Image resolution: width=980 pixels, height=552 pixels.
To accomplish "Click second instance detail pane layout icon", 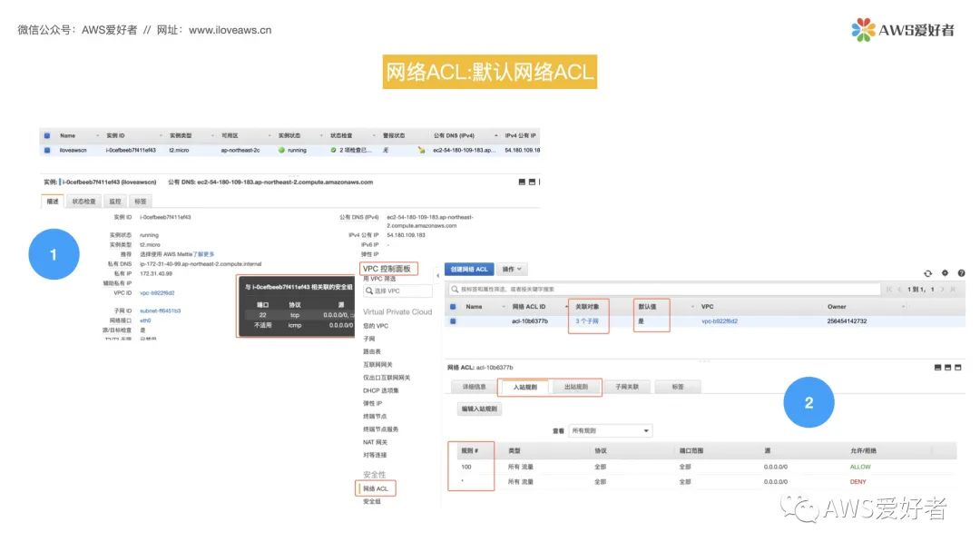I will (532, 182).
